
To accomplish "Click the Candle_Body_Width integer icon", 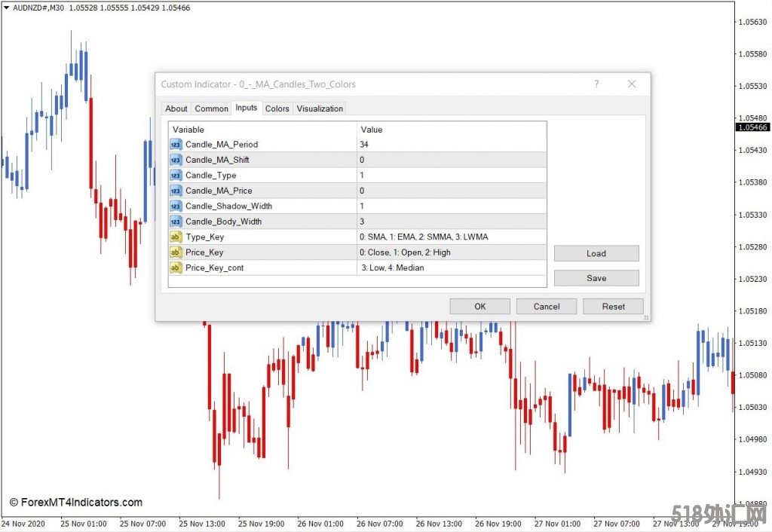I will [176, 222].
